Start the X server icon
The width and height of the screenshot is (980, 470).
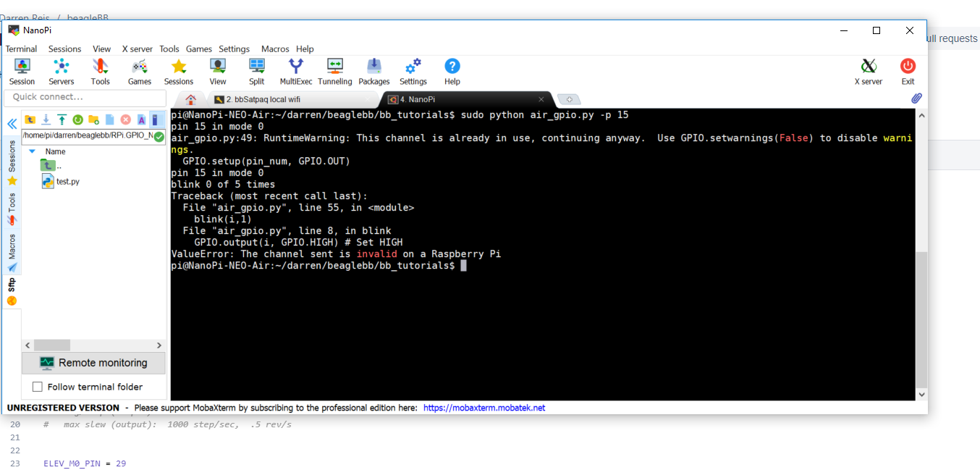pos(868,72)
